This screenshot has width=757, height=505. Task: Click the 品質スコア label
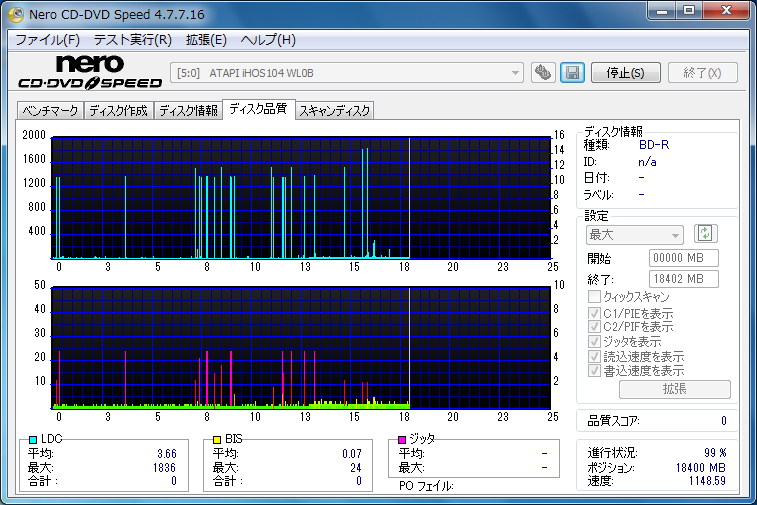click(614, 421)
